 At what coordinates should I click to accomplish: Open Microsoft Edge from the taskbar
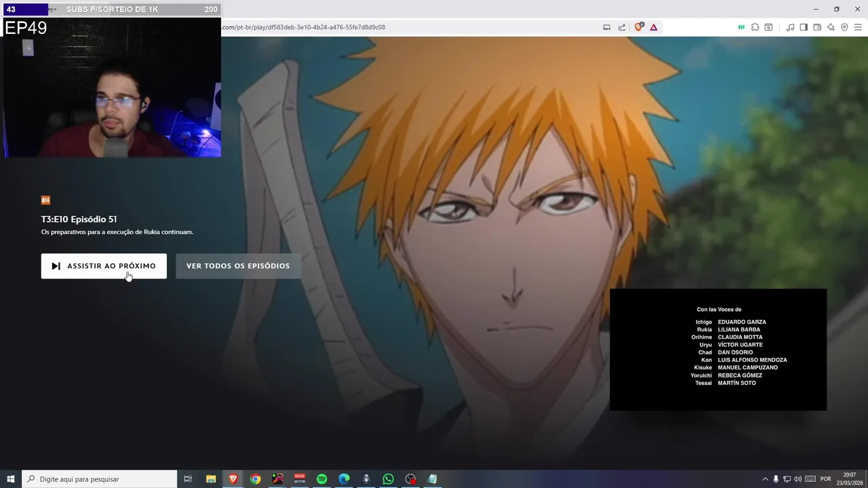(344, 479)
